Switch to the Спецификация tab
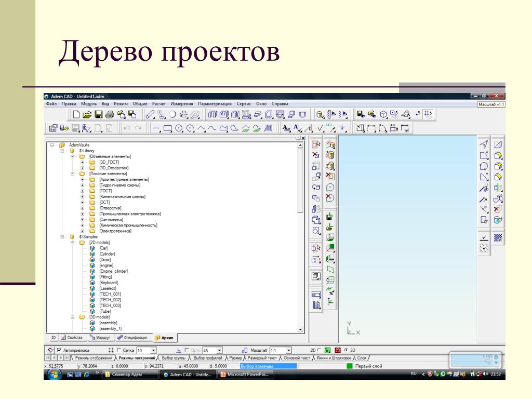Image resolution: width=532 pixels, height=399 pixels. 132,338
